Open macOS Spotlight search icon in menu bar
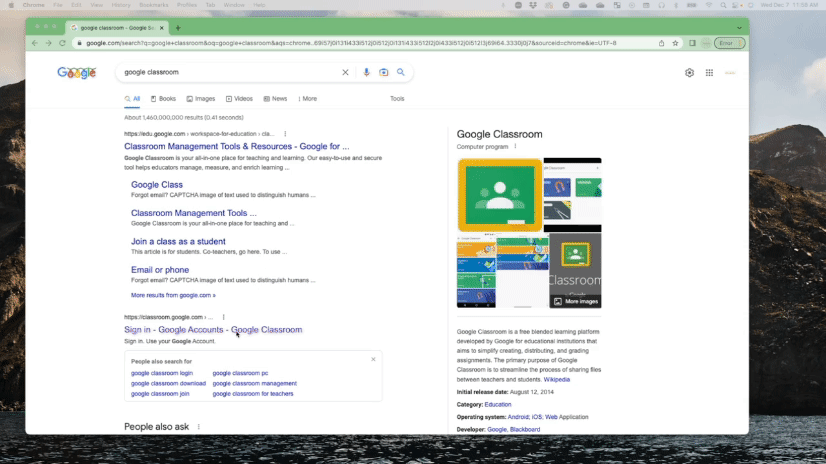Screen dimensions: 826x464 (723, 5)
